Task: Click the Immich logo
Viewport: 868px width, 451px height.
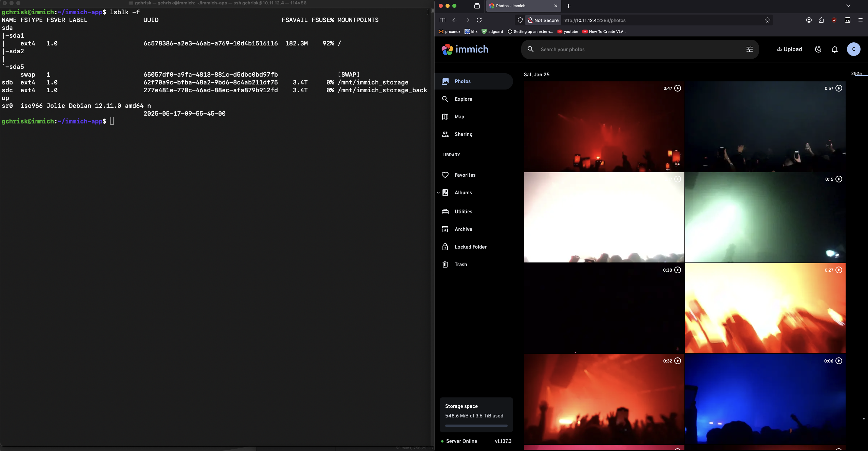Action: point(465,49)
